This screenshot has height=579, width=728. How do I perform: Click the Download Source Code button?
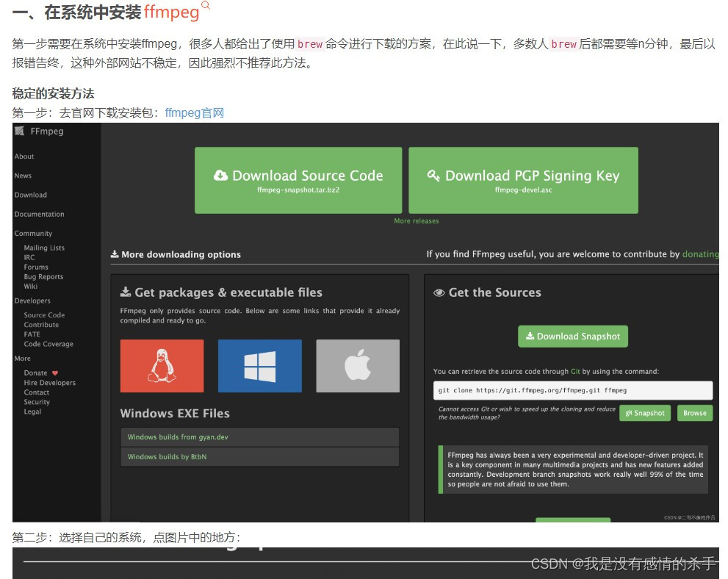pyautogui.click(x=298, y=181)
